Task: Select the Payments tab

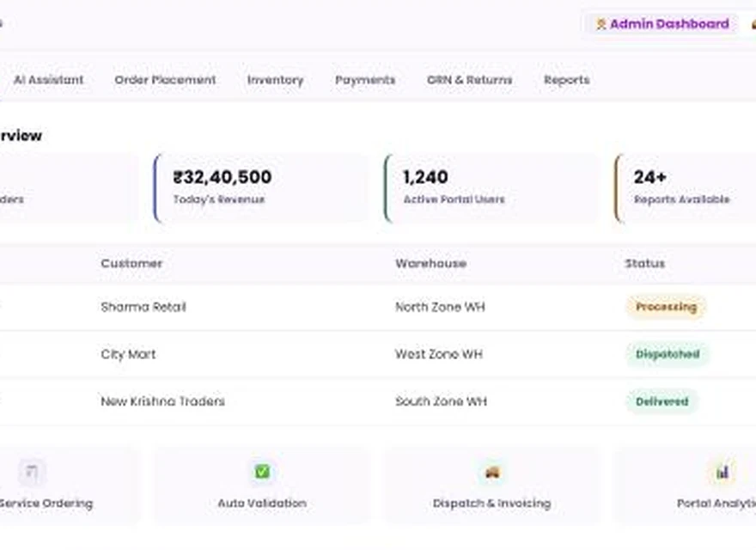Action: [365, 80]
